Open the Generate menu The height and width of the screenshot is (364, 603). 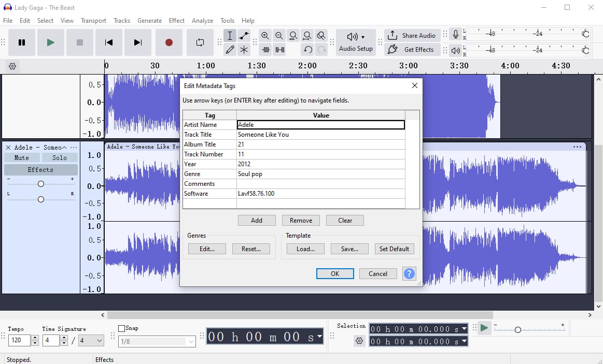point(150,20)
